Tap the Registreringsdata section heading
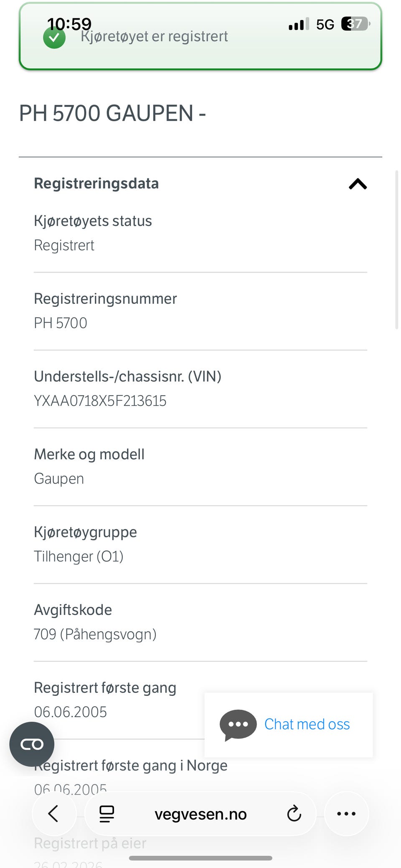 [96, 183]
